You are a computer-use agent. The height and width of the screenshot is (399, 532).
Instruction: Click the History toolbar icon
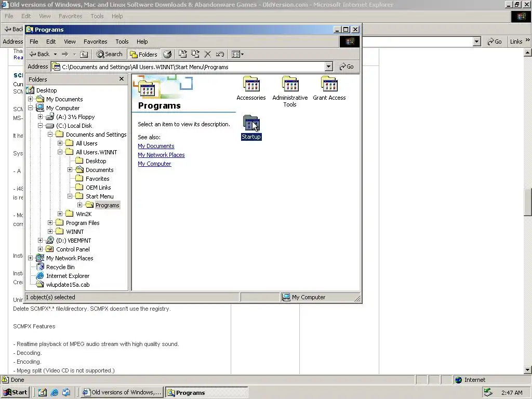click(167, 54)
